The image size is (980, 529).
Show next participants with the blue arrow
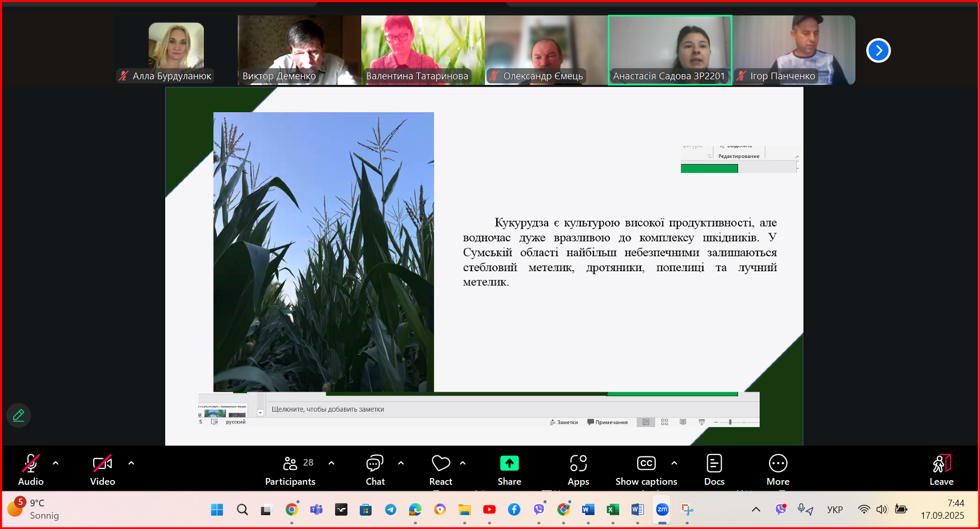[x=878, y=50]
